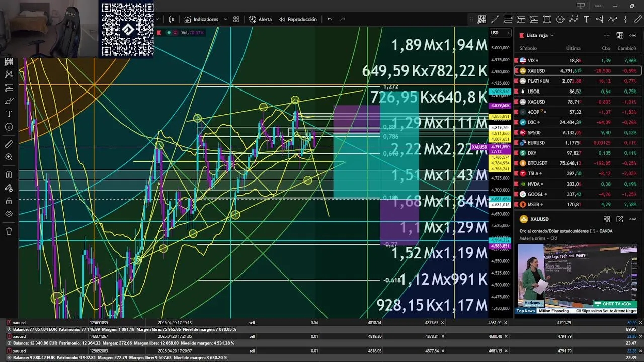Create an alert with Alerta
This screenshot has width=644, height=362.
(260, 19)
